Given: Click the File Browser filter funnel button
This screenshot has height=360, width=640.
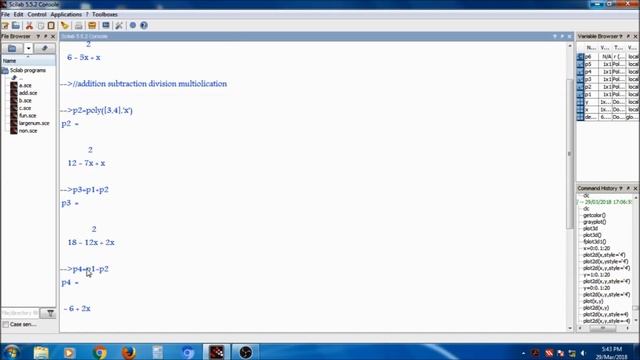Looking at the screenshot, I should [50, 313].
